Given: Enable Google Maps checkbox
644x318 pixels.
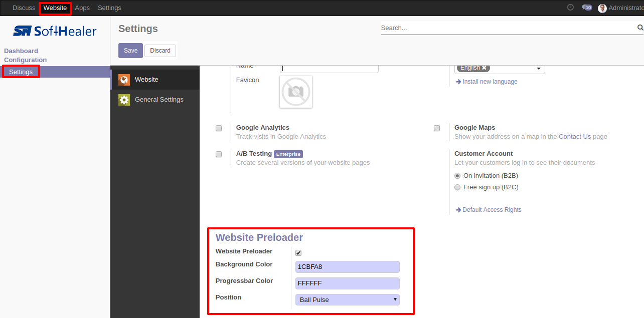Looking at the screenshot, I should [x=437, y=128].
